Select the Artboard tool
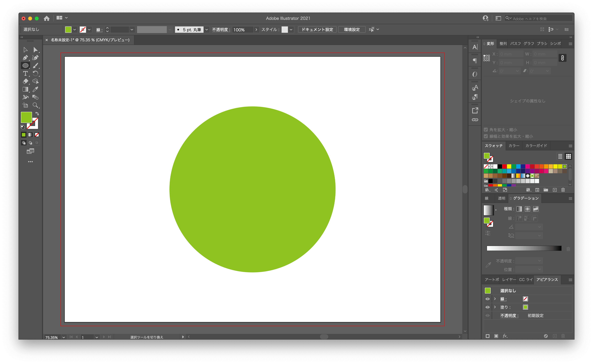The width and height of the screenshot is (593, 364). tap(25, 105)
